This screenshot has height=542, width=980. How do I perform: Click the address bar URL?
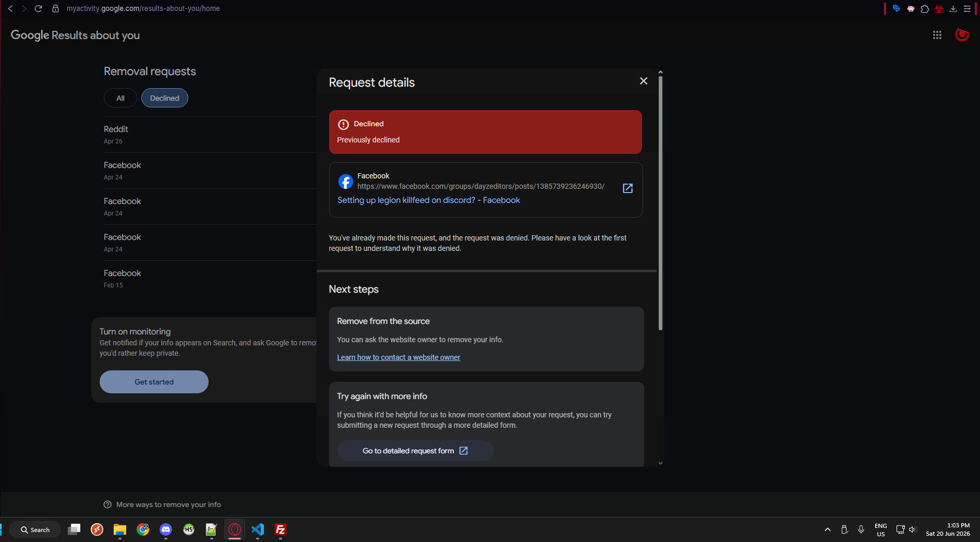pos(143,8)
